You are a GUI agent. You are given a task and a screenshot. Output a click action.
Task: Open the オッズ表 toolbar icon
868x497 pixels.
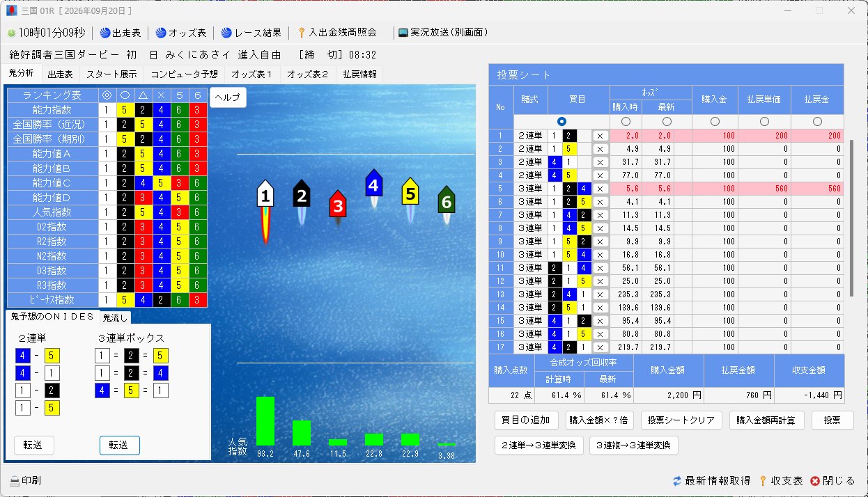pos(161,33)
